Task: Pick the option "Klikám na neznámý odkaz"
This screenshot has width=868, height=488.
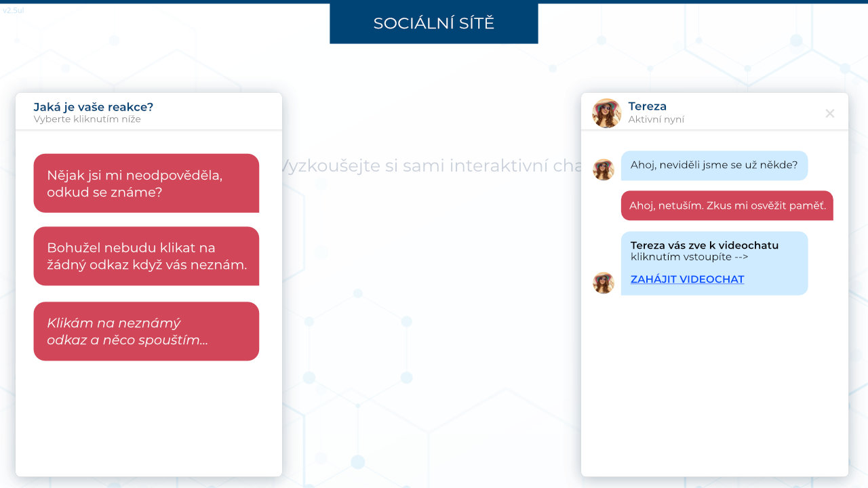Action: [x=146, y=331]
